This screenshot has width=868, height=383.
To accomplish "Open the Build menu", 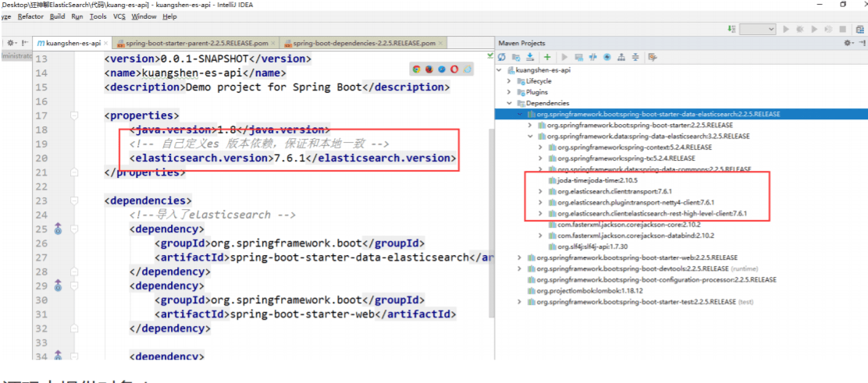I will coord(57,16).
